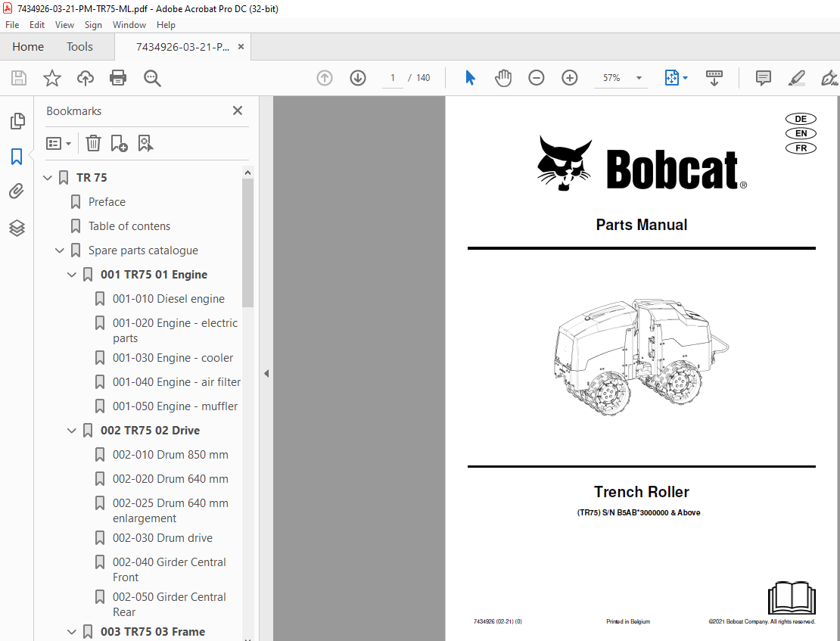Viewport: 840px width, 641px height.
Task: Switch to the Tools tab
Action: pos(79,47)
